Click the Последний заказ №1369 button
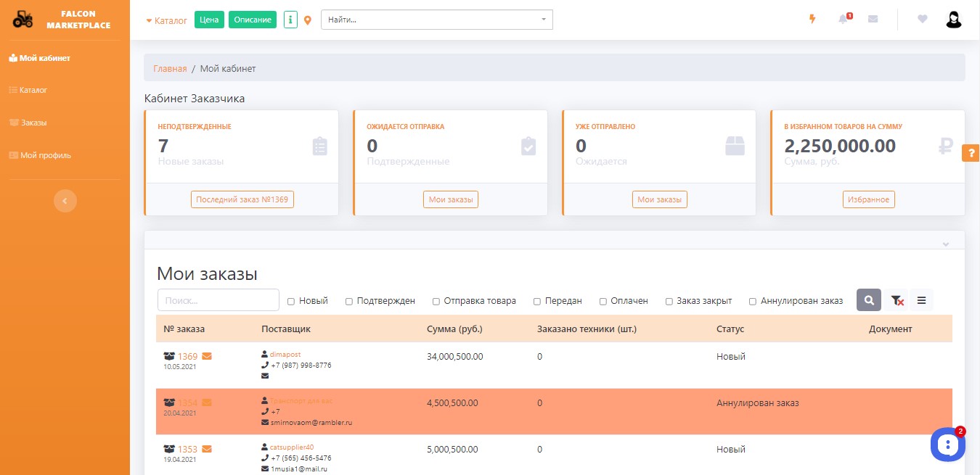Viewport: 980px width, 475px height. pos(242,199)
